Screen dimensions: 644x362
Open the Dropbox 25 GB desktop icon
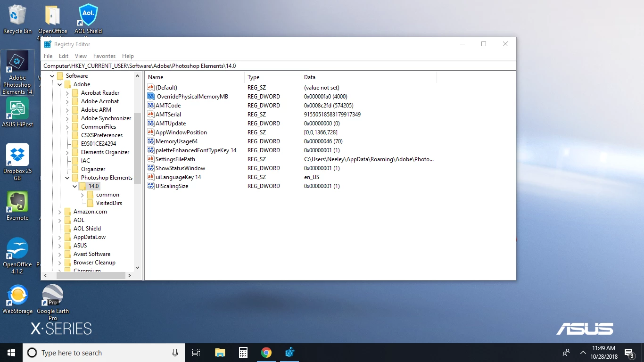(x=17, y=163)
